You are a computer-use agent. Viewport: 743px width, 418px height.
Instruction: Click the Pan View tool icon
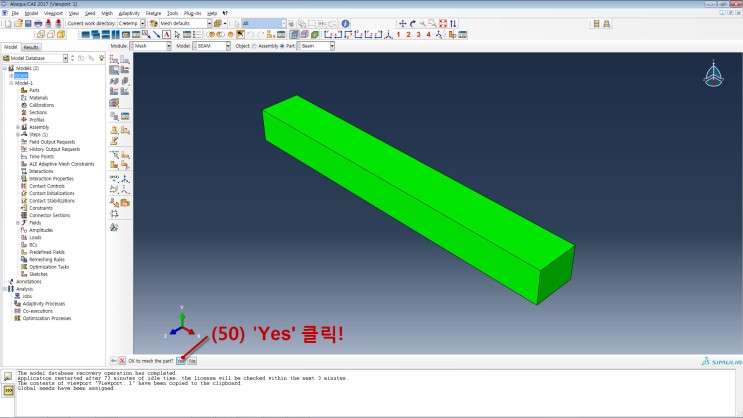[402, 23]
